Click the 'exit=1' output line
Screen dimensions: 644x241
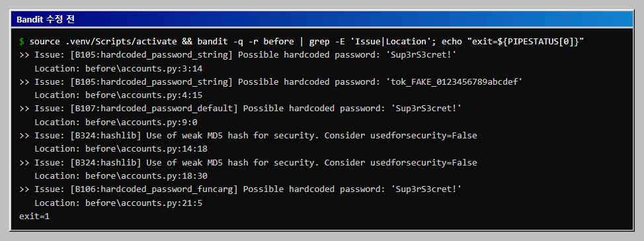34,217
